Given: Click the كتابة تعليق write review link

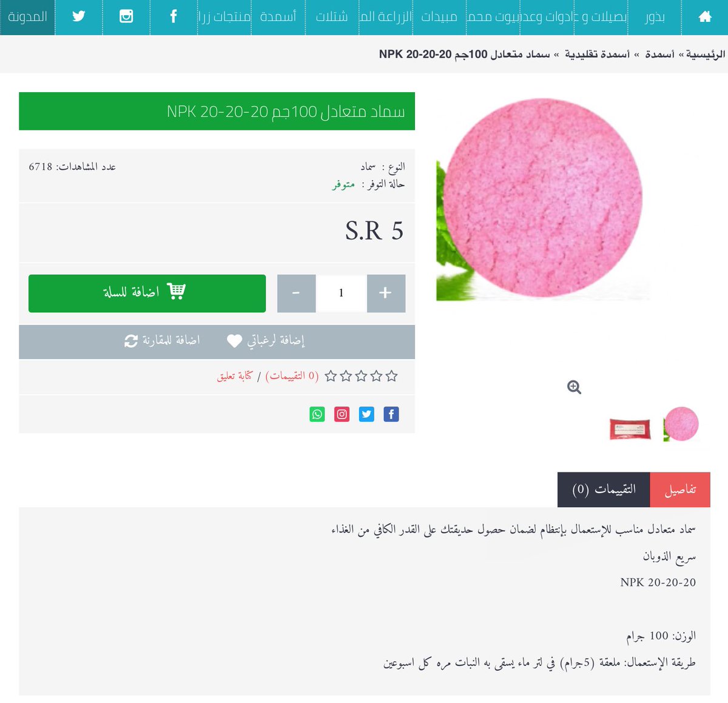Looking at the screenshot, I should [234, 376].
